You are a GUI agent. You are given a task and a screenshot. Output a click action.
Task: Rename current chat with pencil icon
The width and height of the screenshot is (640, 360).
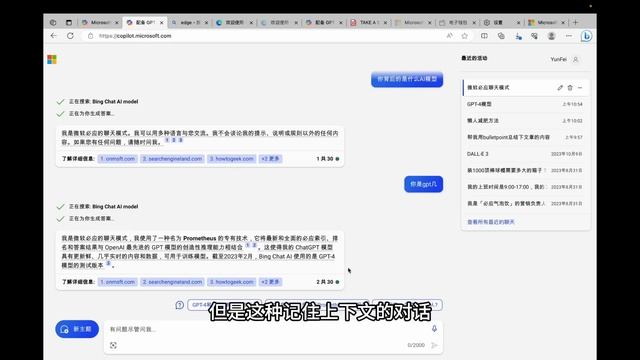[560, 88]
